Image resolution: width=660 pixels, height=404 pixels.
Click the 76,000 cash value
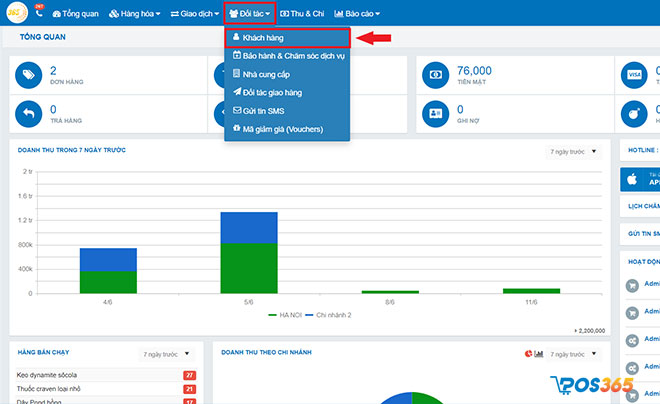coord(474,71)
